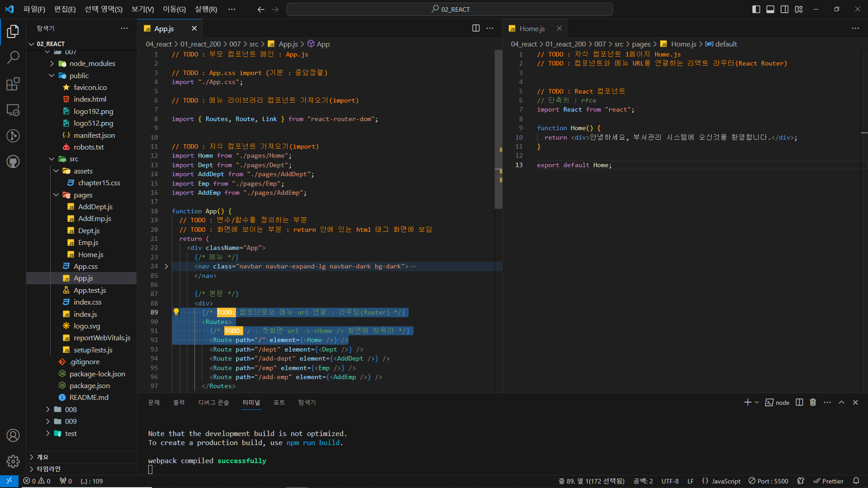Image resolution: width=868 pixels, height=488 pixels.
Task: Toggle the bottom panel layout button
Action: (x=770, y=9)
